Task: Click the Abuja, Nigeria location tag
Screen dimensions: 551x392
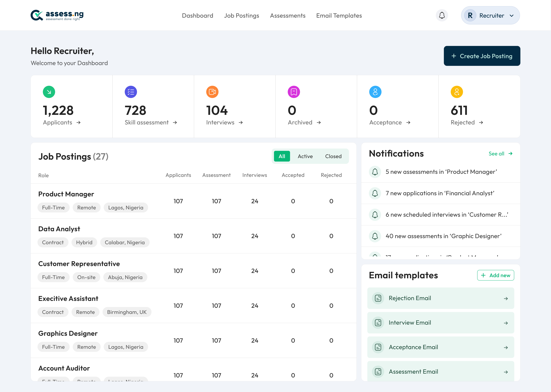Action: click(x=125, y=277)
